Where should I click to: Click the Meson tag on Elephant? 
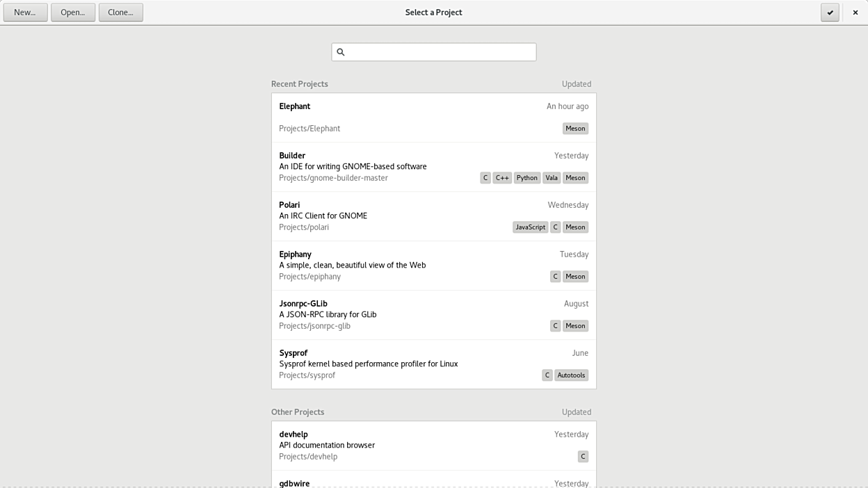575,129
